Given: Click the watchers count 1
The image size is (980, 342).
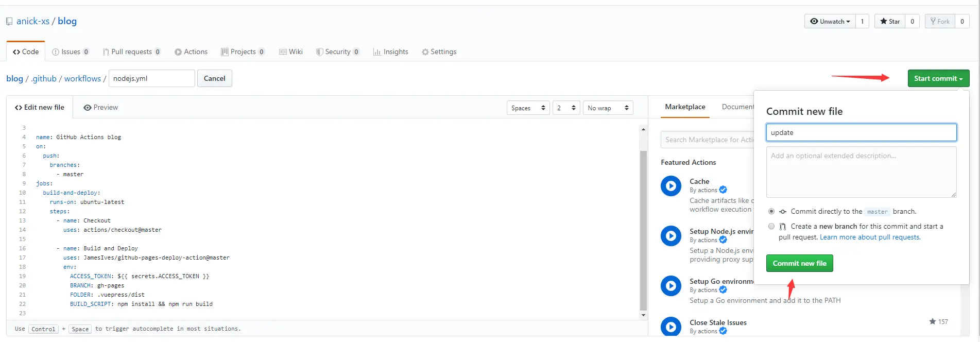Looking at the screenshot, I should coord(862,21).
